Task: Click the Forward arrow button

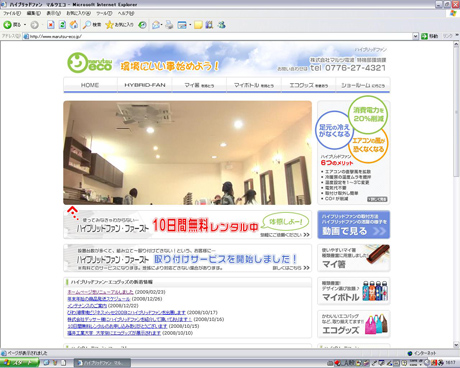Action: [x=34, y=25]
